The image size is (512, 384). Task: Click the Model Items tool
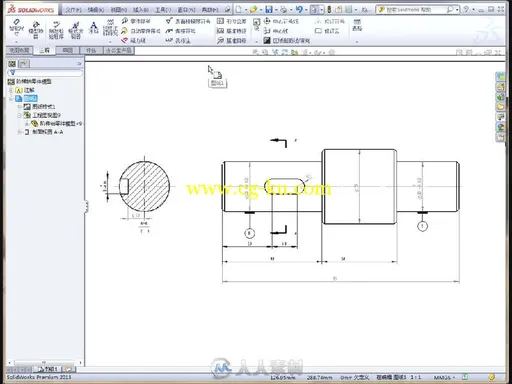[36, 29]
